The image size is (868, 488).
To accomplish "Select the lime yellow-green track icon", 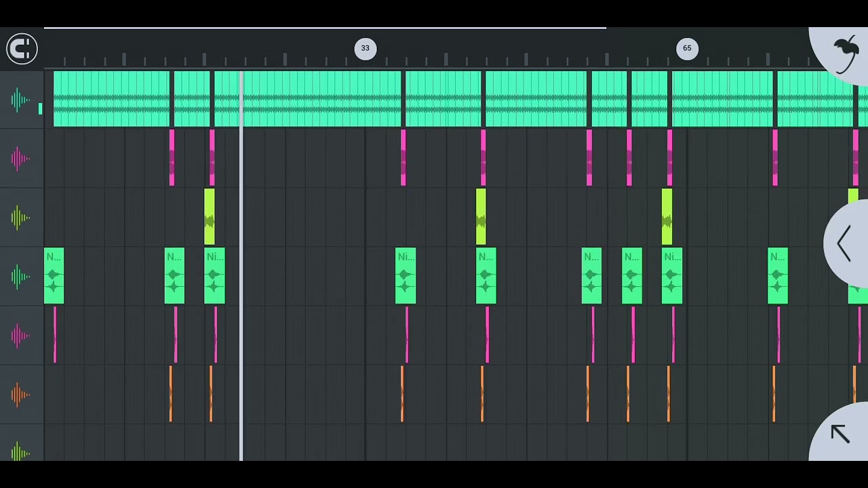I will click(20, 218).
